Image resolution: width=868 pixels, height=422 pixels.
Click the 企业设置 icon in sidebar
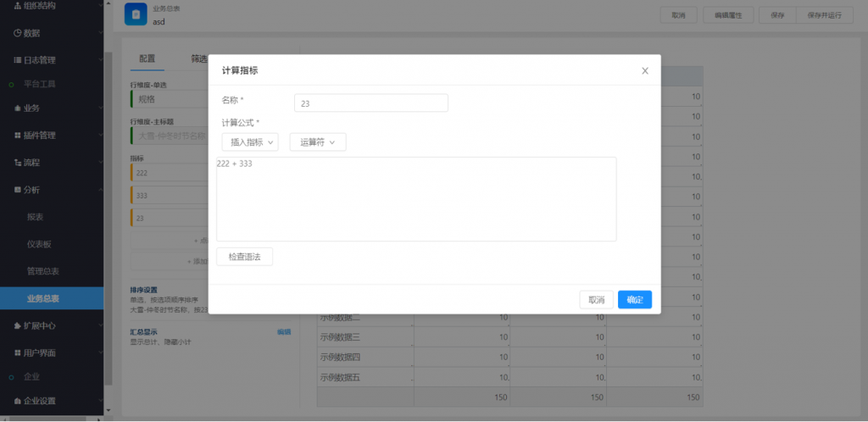17,401
